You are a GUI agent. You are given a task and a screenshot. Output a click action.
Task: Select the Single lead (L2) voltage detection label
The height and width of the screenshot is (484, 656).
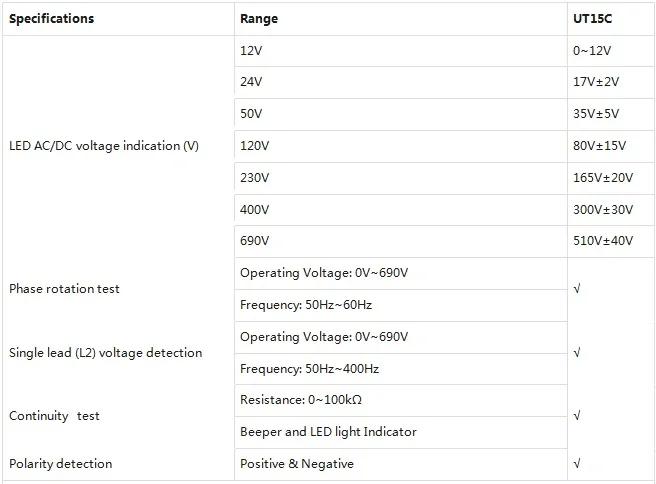[x=105, y=353]
